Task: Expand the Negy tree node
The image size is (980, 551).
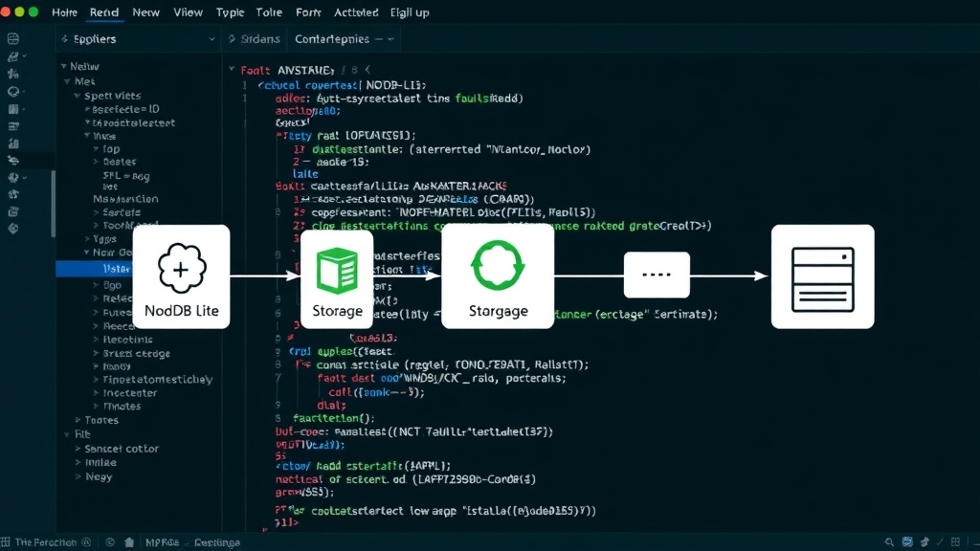Action: point(78,476)
